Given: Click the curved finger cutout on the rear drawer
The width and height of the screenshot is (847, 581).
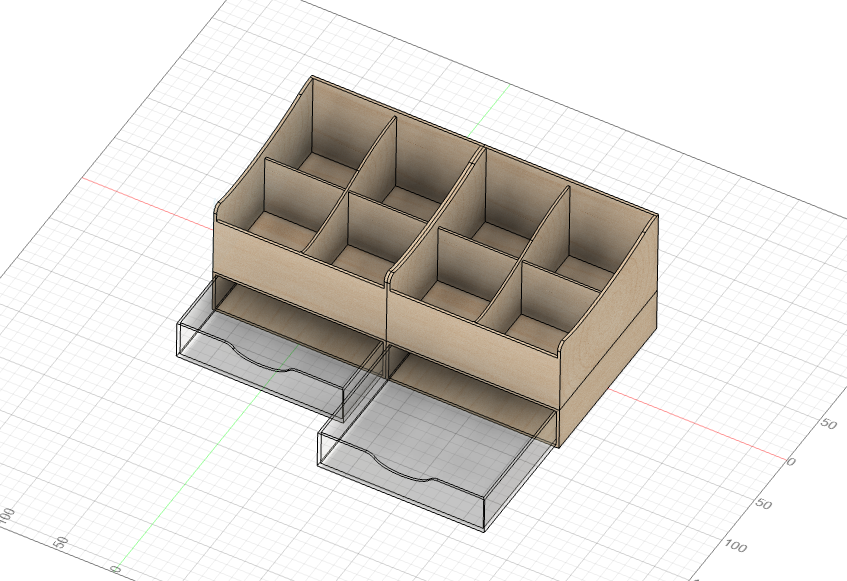Looking at the screenshot, I should pos(280,370).
